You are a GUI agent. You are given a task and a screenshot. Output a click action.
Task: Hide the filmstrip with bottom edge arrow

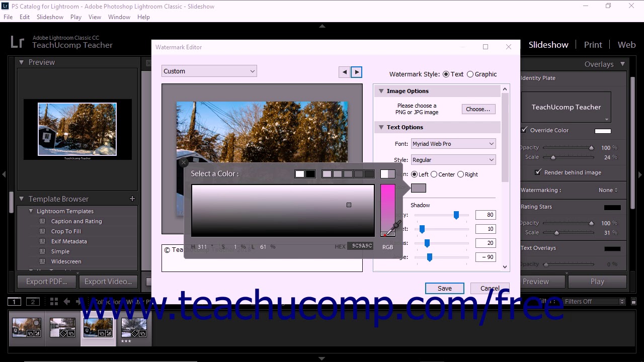click(322, 358)
